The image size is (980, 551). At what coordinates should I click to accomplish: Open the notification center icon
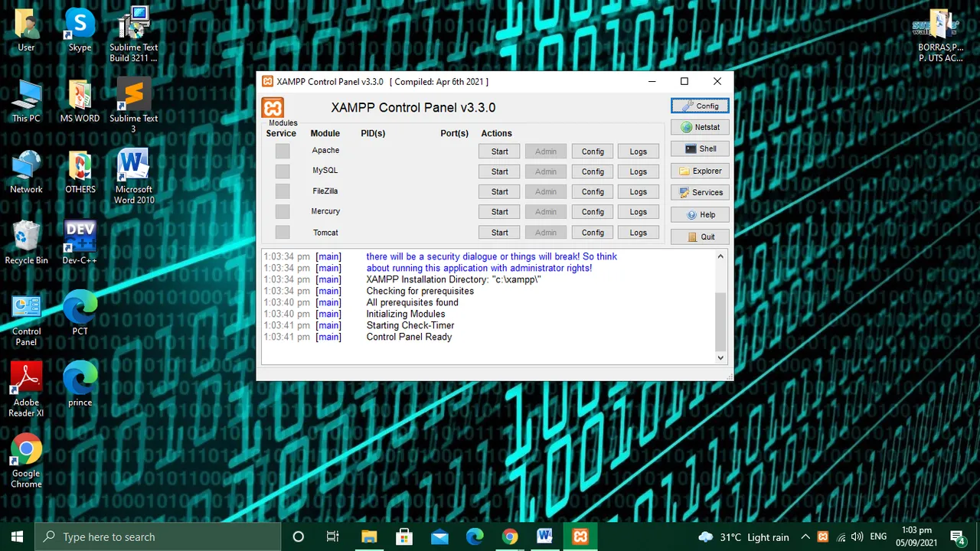tap(958, 536)
